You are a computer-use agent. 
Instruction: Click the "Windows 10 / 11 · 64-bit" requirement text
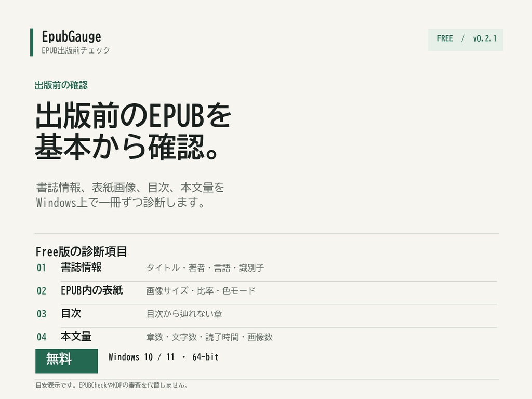[x=164, y=357]
